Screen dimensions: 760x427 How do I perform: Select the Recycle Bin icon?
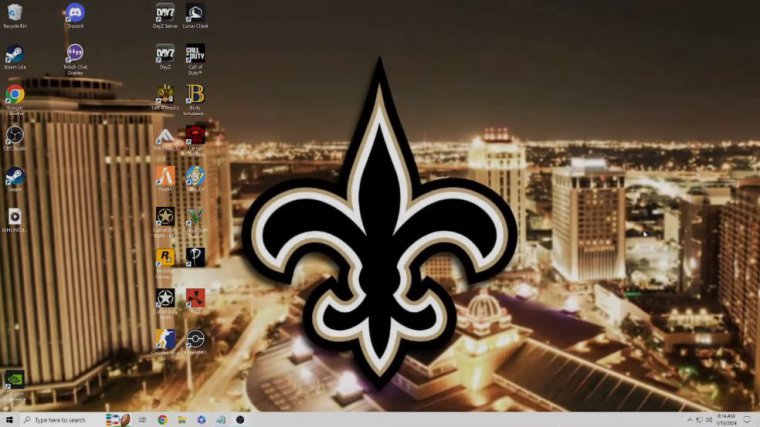[x=14, y=13]
